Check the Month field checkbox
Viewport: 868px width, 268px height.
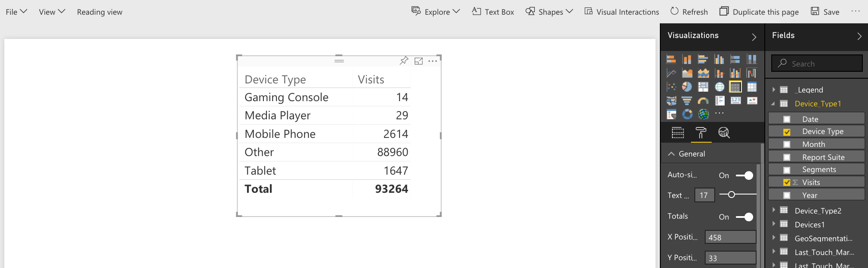click(x=787, y=144)
